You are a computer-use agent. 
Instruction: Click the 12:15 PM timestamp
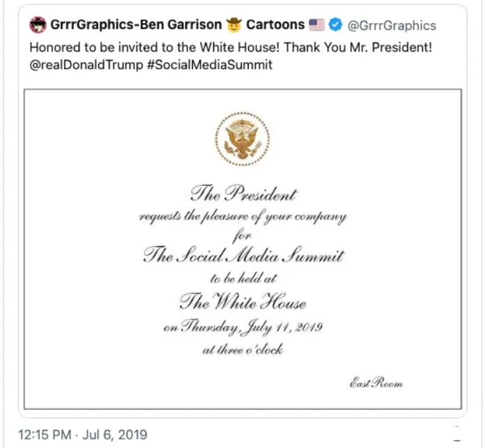(44, 434)
